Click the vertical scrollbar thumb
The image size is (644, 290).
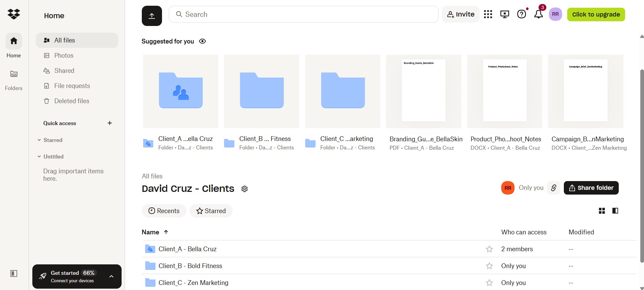coord(642,165)
